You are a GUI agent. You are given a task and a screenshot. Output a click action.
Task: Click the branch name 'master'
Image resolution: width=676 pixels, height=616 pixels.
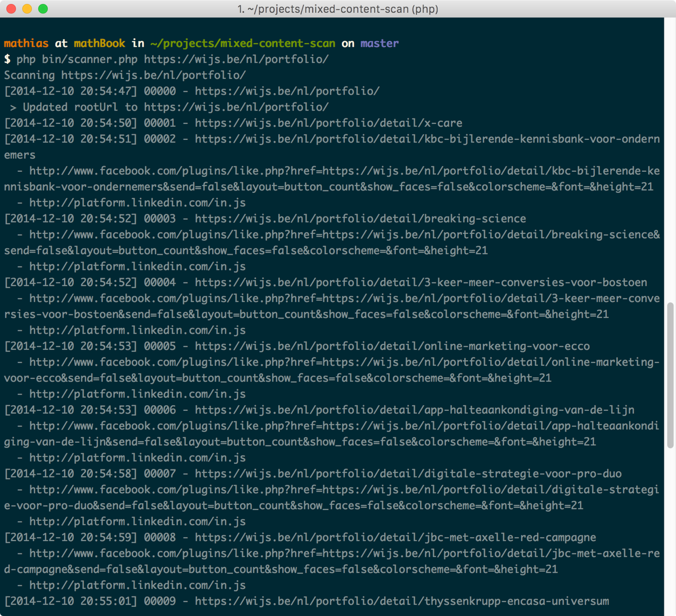coord(380,43)
